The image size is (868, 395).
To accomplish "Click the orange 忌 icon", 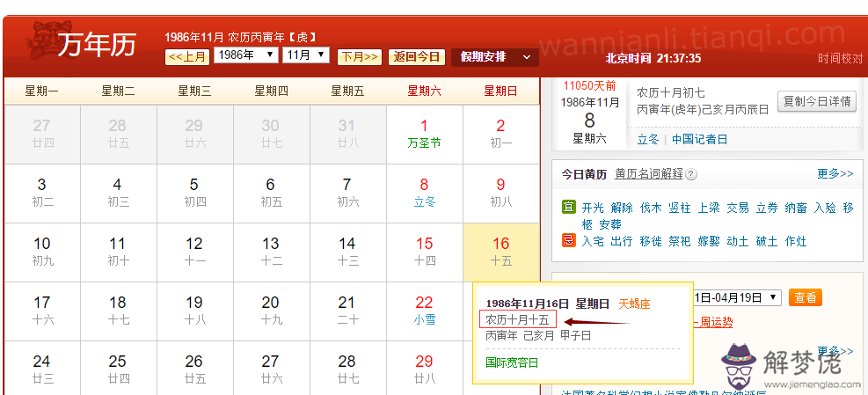I will [x=569, y=240].
